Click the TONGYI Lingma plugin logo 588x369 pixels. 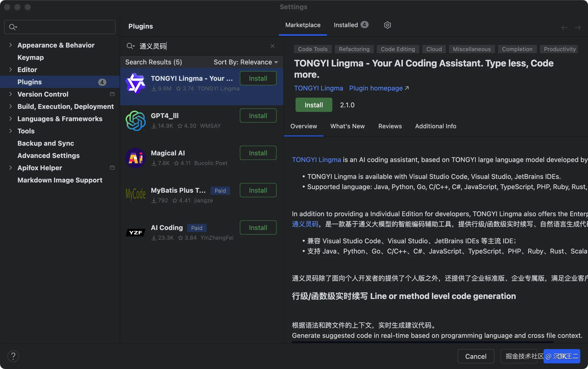pyautogui.click(x=135, y=83)
